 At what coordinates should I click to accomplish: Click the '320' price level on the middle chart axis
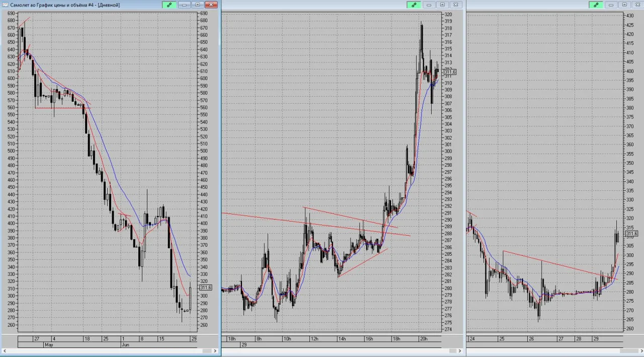tap(448, 15)
